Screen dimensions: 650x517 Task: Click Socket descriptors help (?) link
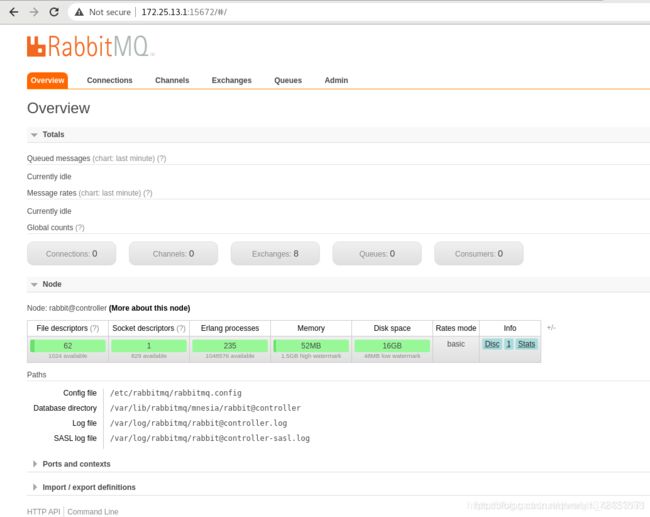coord(181,328)
